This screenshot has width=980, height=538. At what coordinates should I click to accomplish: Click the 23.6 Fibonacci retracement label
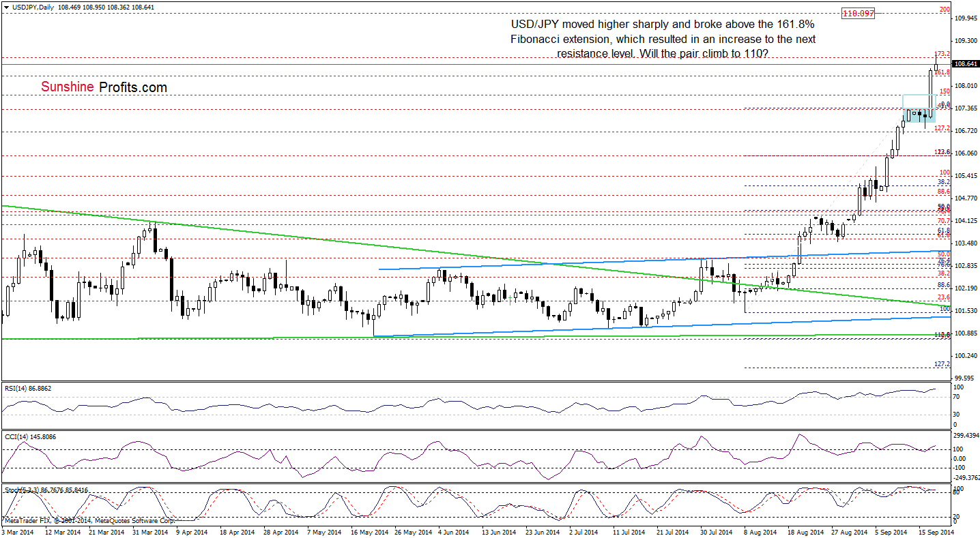click(945, 297)
